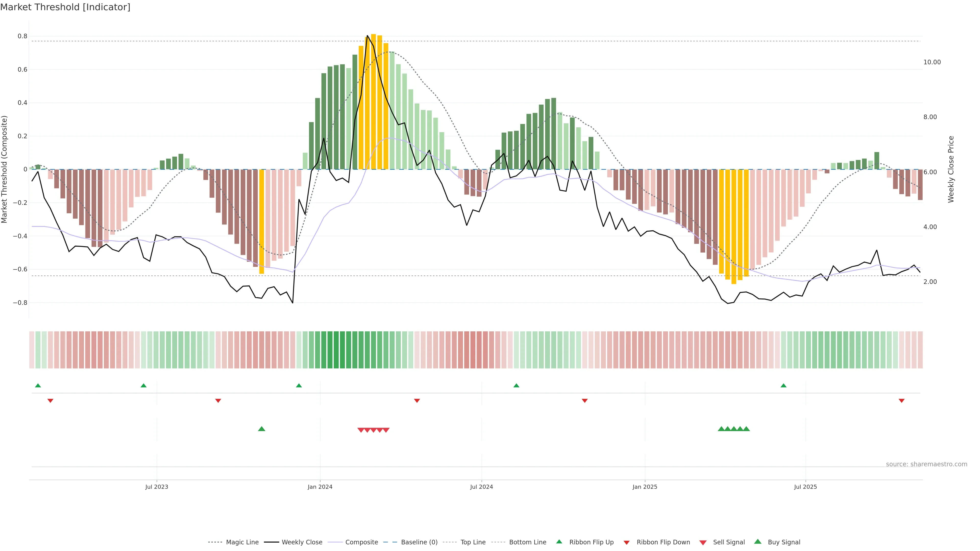980x551 pixels.
Task: Toggle Top Line in the legend
Action: (x=473, y=542)
